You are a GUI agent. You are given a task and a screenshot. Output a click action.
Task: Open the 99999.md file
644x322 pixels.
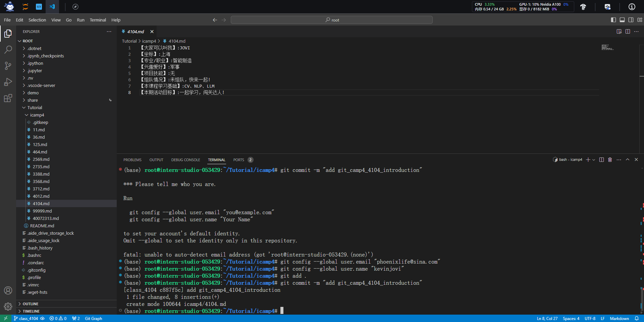coord(66,211)
